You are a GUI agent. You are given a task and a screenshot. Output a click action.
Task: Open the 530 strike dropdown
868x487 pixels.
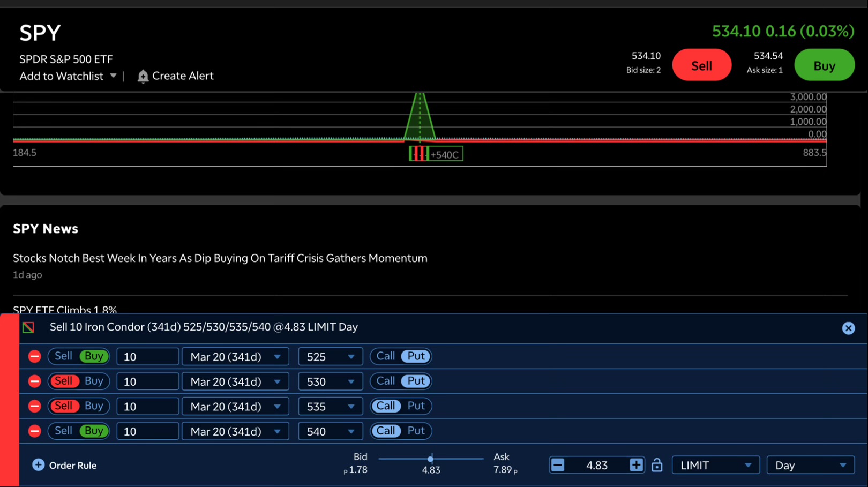(330, 381)
